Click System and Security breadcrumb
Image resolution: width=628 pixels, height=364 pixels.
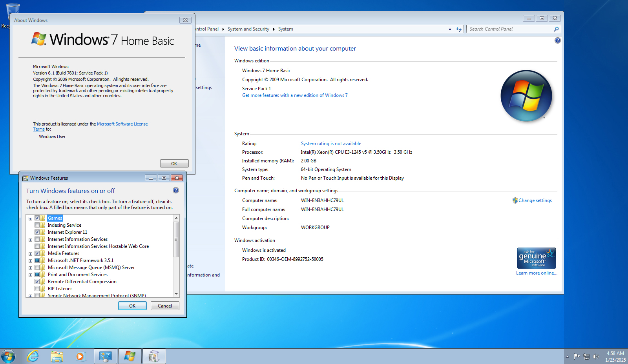point(248,29)
